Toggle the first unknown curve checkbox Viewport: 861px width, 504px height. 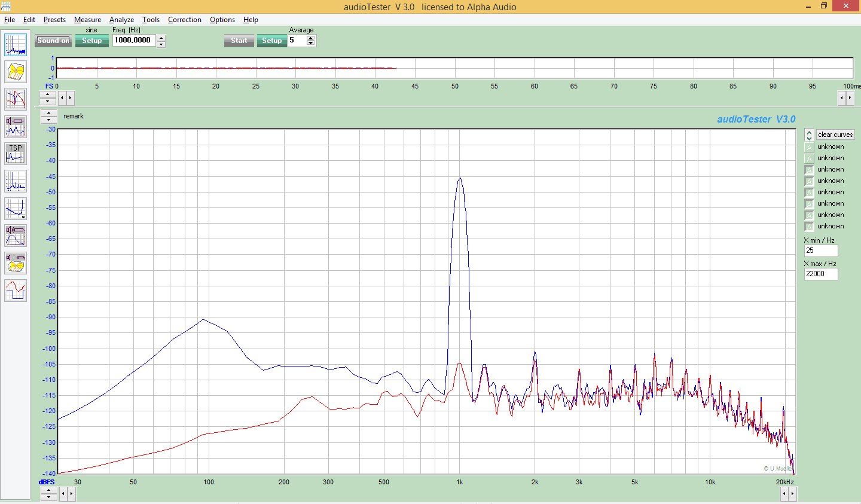[809, 147]
